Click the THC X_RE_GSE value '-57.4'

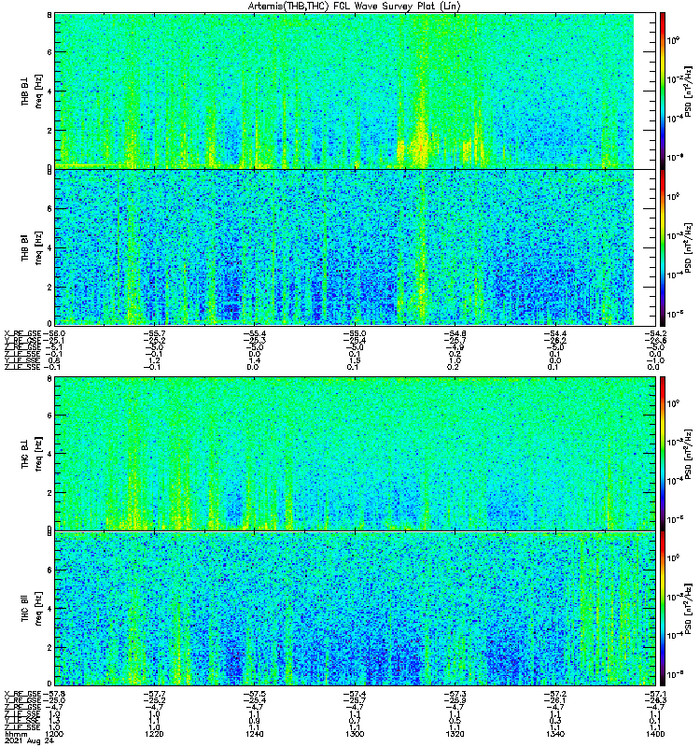[355, 694]
